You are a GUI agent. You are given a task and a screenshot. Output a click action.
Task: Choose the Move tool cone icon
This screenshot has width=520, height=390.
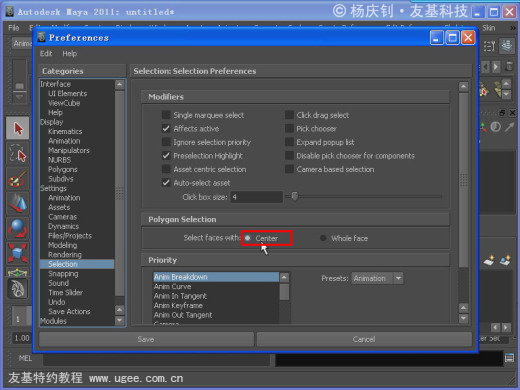[x=18, y=203]
